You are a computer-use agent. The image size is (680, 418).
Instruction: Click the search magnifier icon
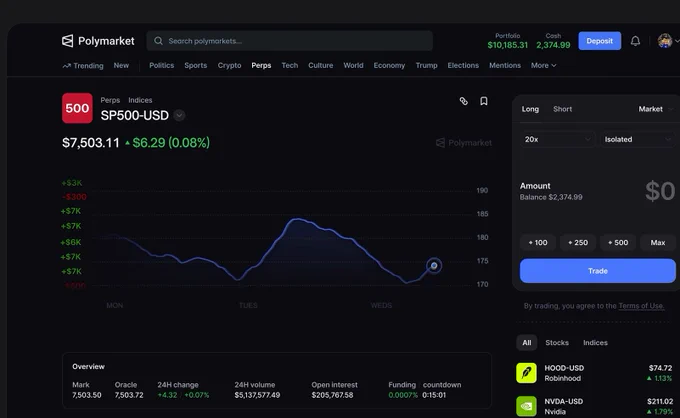pyautogui.click(x=158, y=41)
